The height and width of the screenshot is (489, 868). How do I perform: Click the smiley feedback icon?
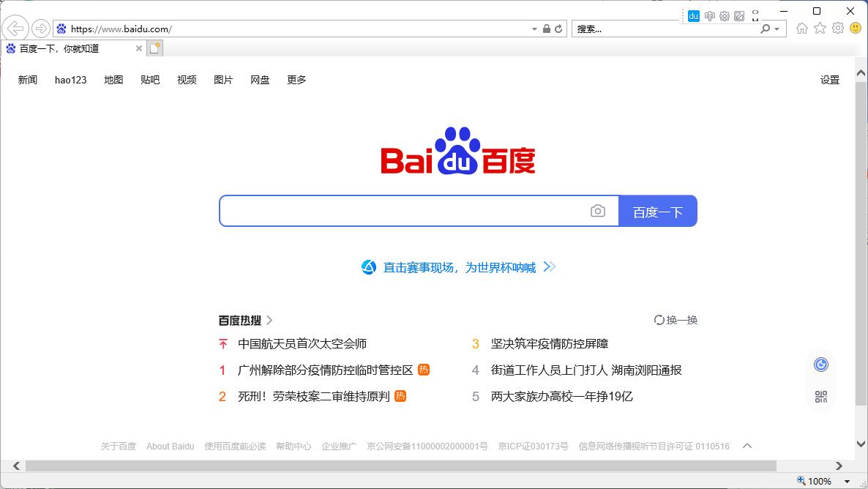[x=855, y=28]
